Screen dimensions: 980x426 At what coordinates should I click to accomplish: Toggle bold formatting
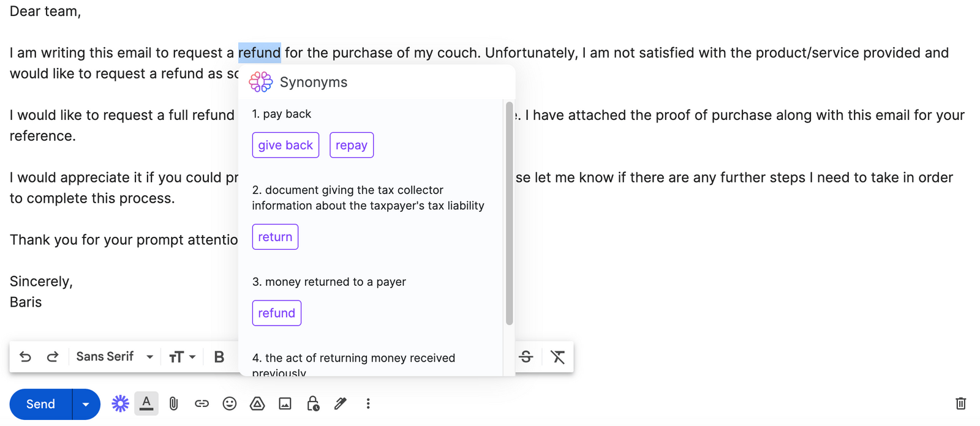(x=219, y=356)
